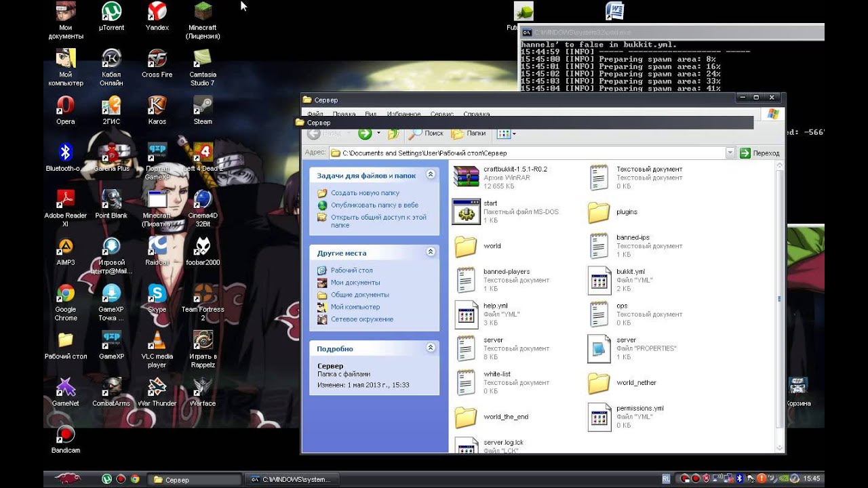
Task: Select the Opera desktop shortcut
Action: [66, 110]
